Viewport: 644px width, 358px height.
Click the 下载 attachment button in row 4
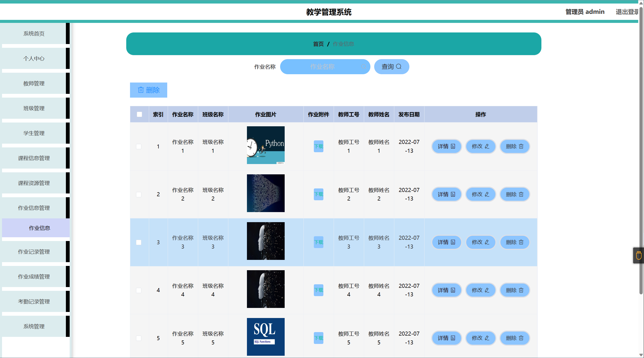point(318,290)
